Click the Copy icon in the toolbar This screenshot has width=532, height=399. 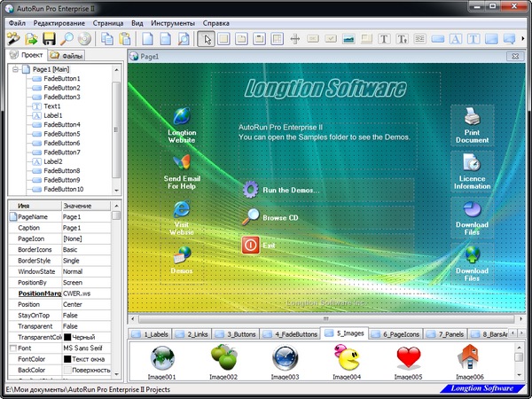point(107,38)
